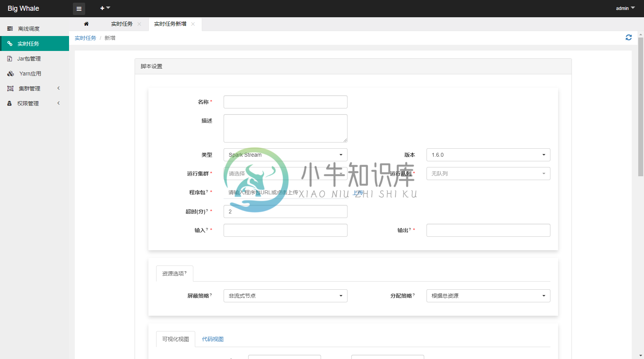This screenshot has height=359, width=644.
Task: Click the 上传 upload link
Action: pyautogui.click(x=358, y=192)
